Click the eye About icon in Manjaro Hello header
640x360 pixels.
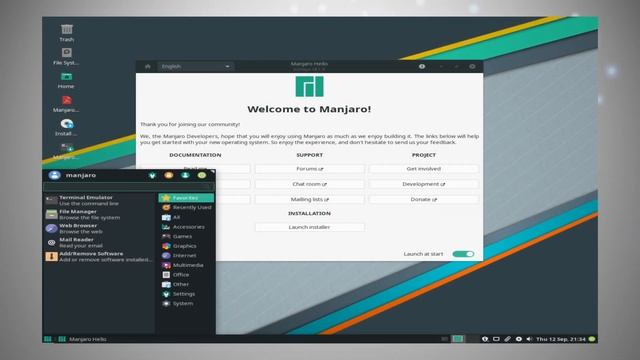[422, 66]
